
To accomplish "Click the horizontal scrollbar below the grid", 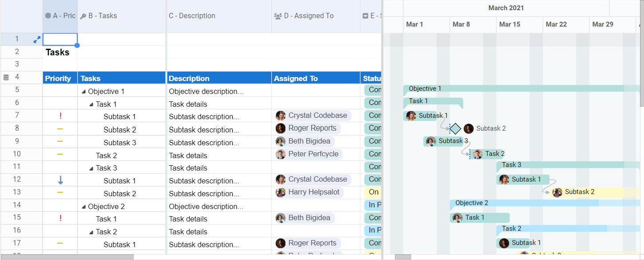I will pyautogui.click(x=66, y=257).
